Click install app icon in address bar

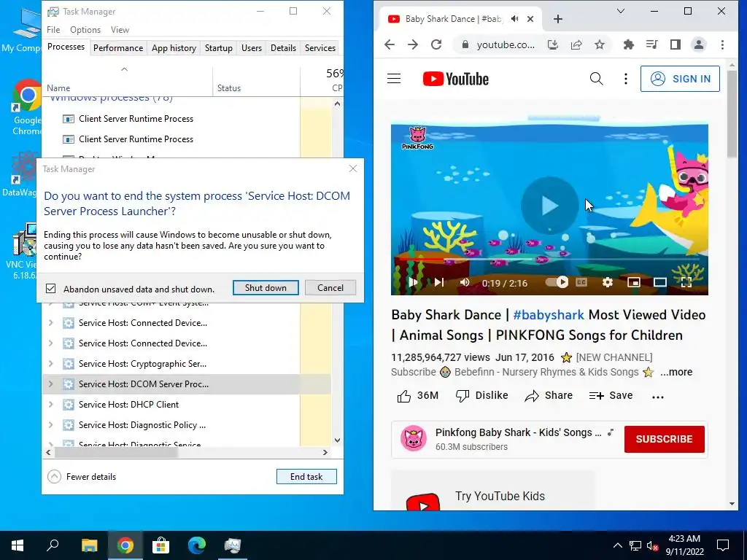coord(553,44)
